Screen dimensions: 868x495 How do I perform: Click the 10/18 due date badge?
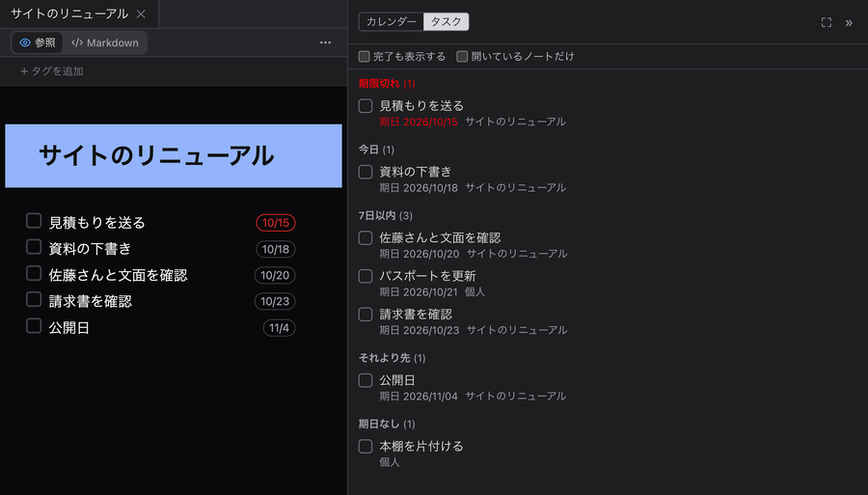[276, 249]
